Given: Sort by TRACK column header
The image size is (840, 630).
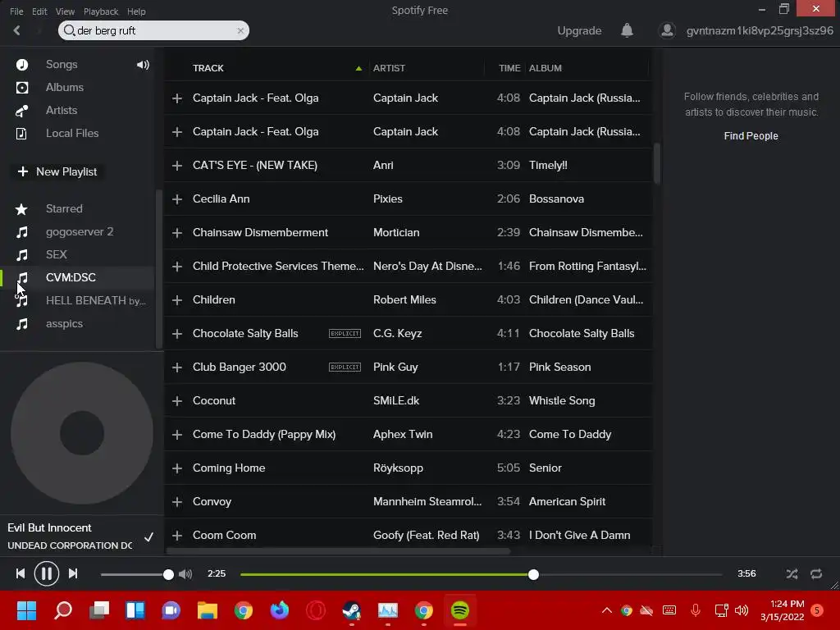Looking at the screenshot, I should click(x=208, y=68).
